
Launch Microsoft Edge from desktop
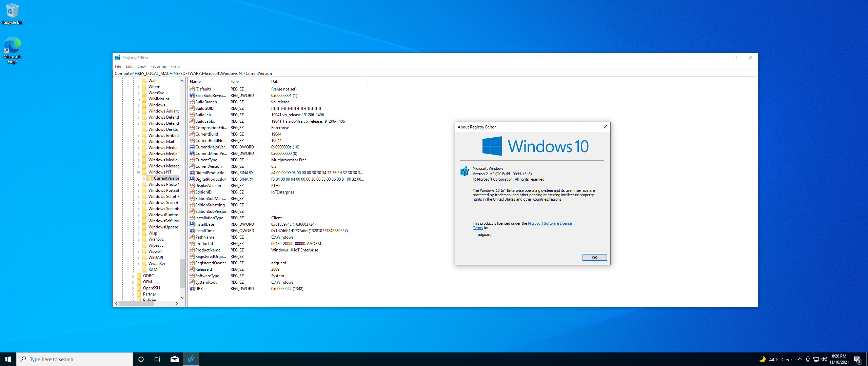pos(13,50)
